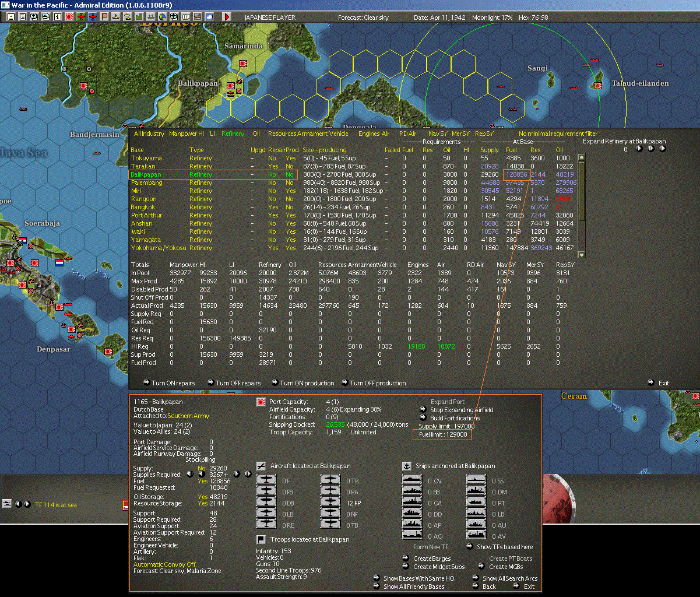Toggle Tokuyama refinery Prod 'Yes' setting
The height and width of the screenshot is (597, 700).
tap(290, 158)
